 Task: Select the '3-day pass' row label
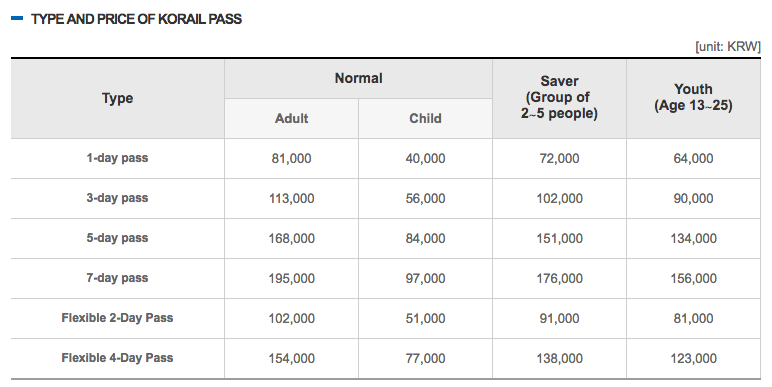117,198
